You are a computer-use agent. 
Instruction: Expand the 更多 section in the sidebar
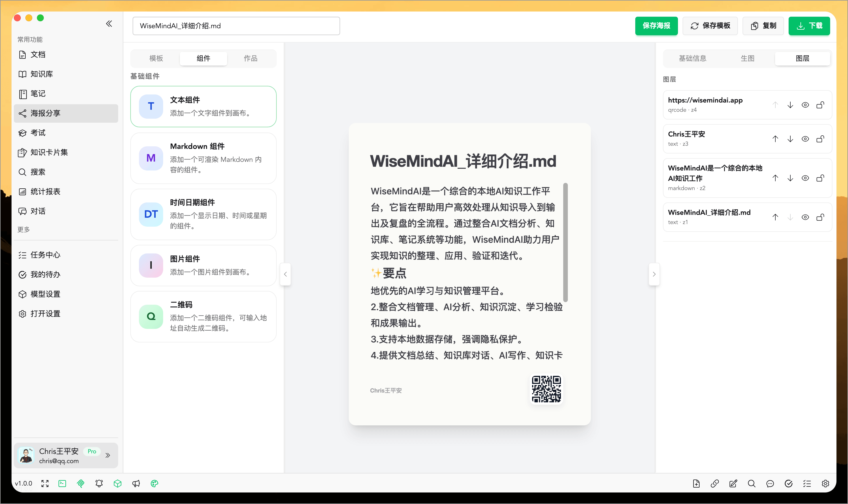tap(23, 229)
